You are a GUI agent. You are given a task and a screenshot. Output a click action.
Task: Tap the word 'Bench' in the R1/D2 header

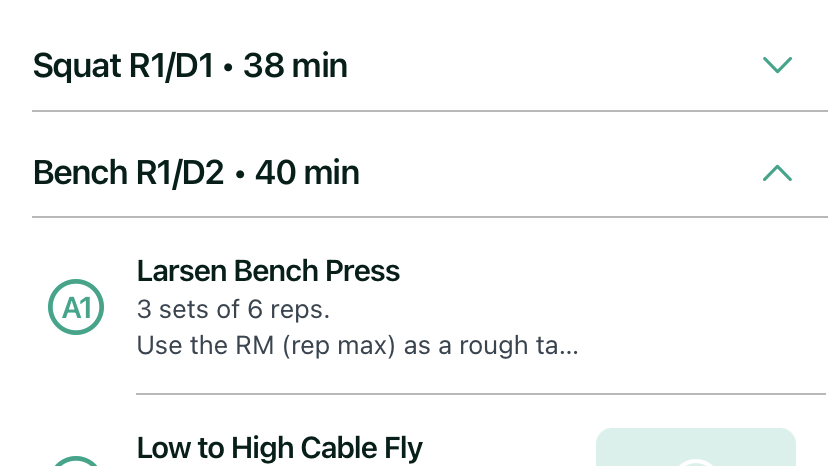[x=80, y=173]
